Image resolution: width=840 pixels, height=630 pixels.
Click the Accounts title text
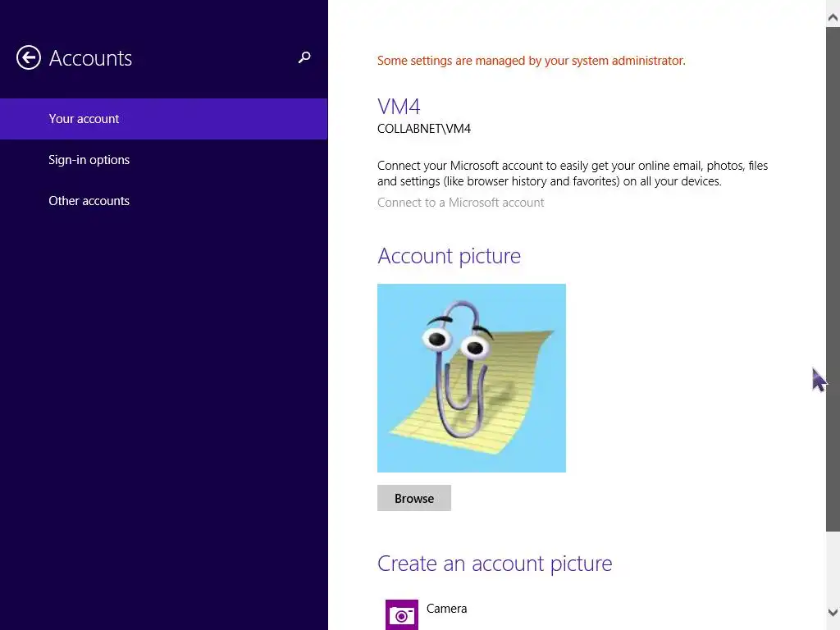(x=90, y=58)
